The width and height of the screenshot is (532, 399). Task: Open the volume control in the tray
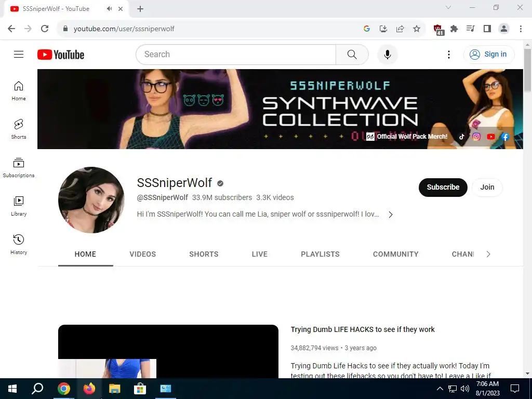coord(465,389)
